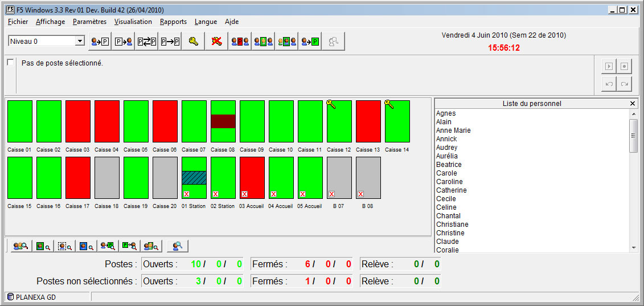Select Agnes in the personnel list
This screenshot has width=644, height=306.
coord(446,113)
